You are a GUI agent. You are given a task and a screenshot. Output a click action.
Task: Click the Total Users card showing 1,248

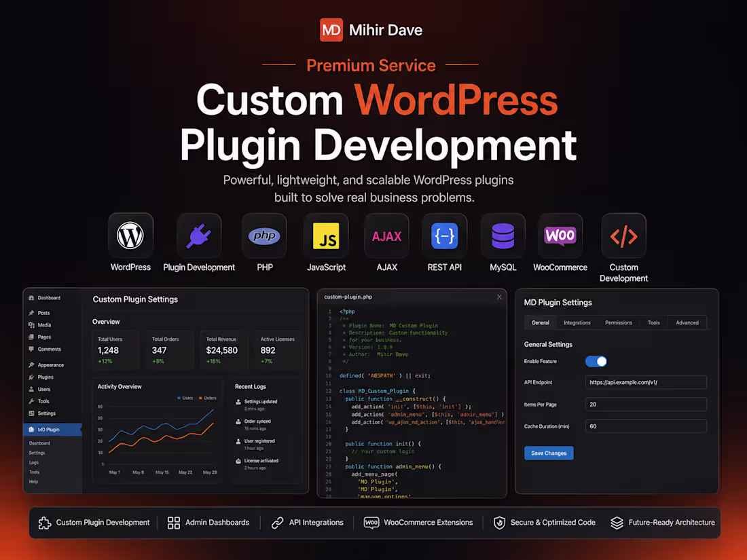(116, 350)
